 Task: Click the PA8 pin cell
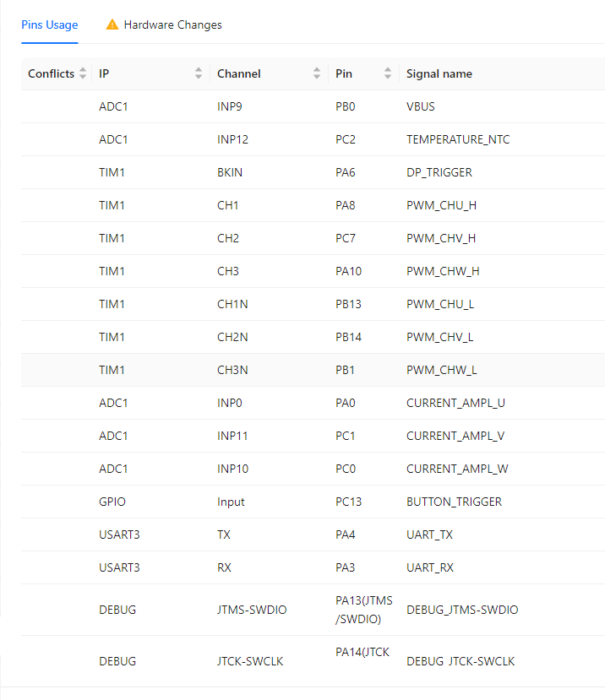(346, 205)
